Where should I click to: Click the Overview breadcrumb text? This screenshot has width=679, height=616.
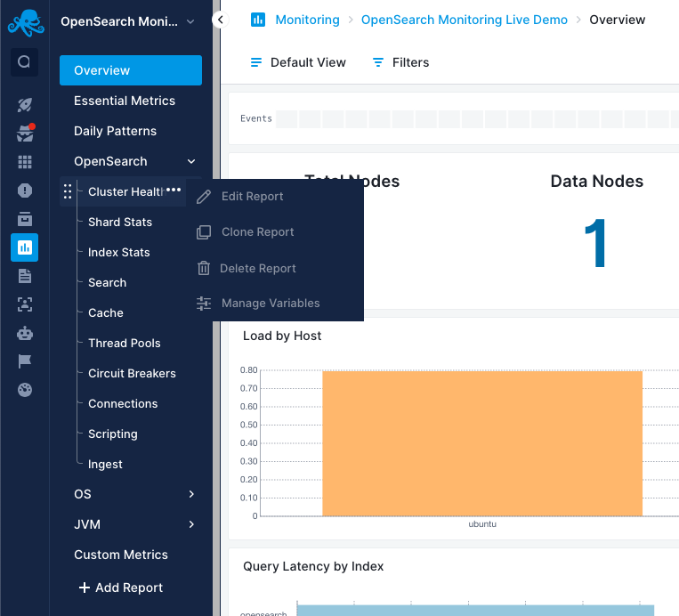pos(617,20)
